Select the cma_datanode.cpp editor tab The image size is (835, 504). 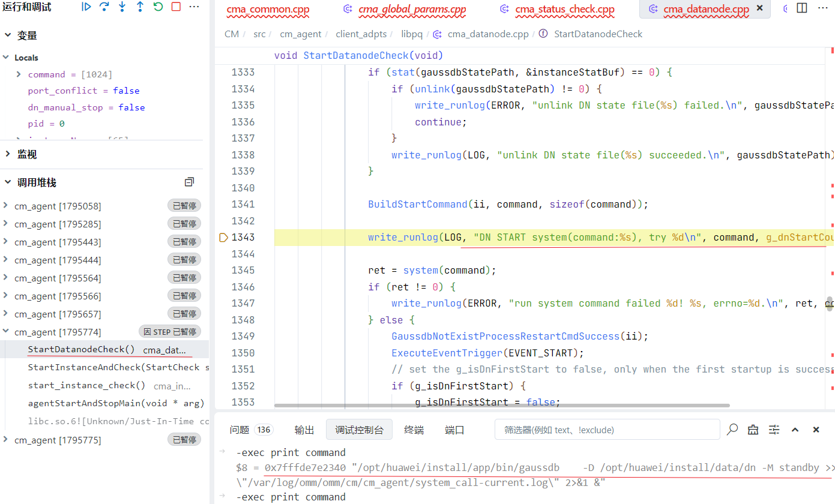(705, 9)
